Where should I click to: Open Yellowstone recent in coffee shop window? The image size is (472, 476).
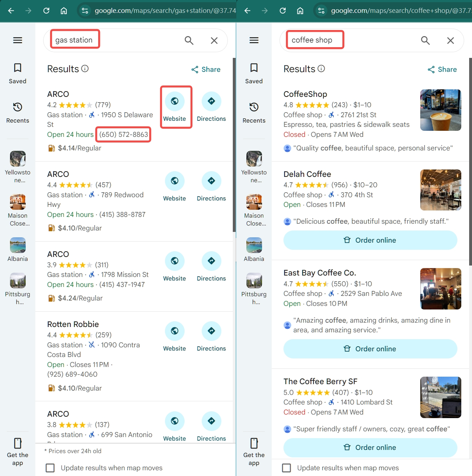254,167
